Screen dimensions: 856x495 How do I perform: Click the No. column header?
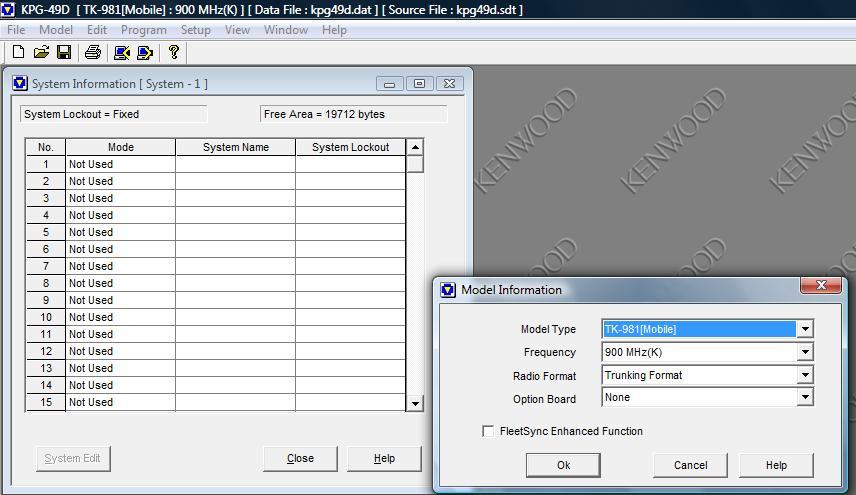46,147
